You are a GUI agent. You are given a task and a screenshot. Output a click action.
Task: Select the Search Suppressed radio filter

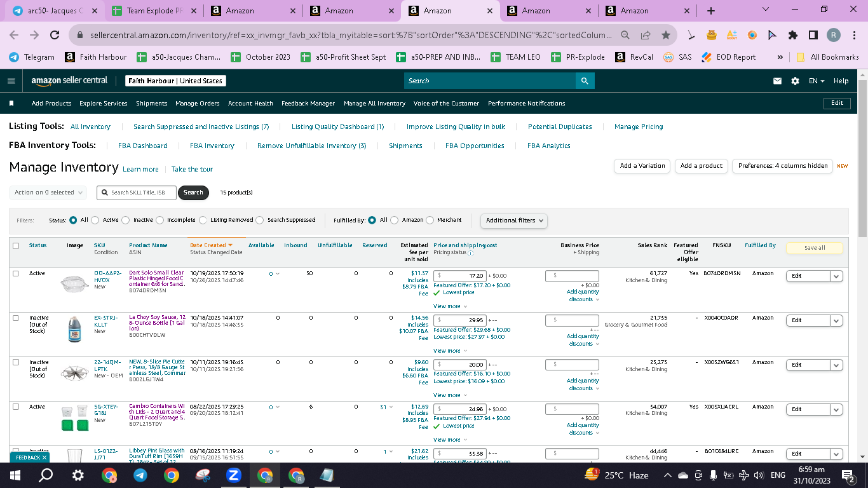click(260, 220)
